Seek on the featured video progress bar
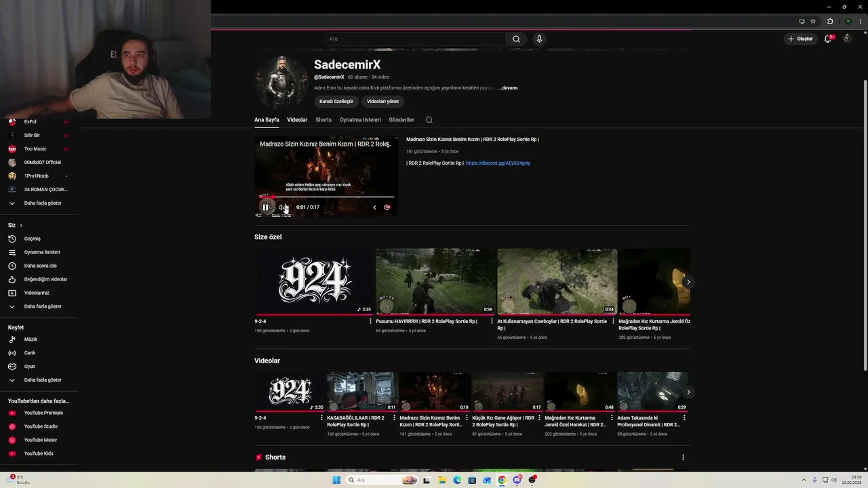Screen dimensions: 868x488 click(326, 197)
